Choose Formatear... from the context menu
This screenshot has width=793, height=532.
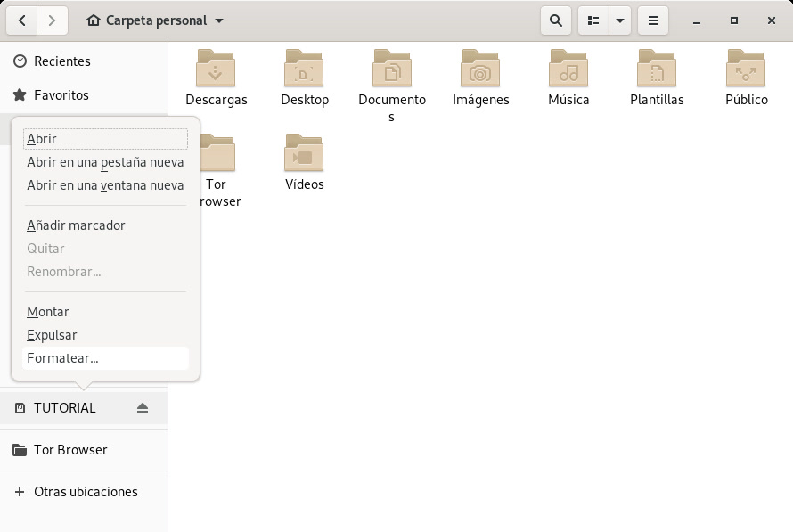point(62,358)
